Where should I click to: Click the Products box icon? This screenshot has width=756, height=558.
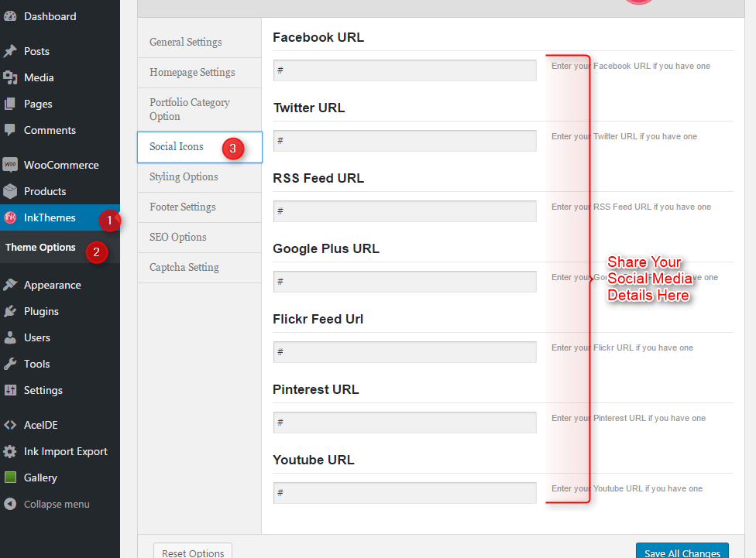point(10,191)
